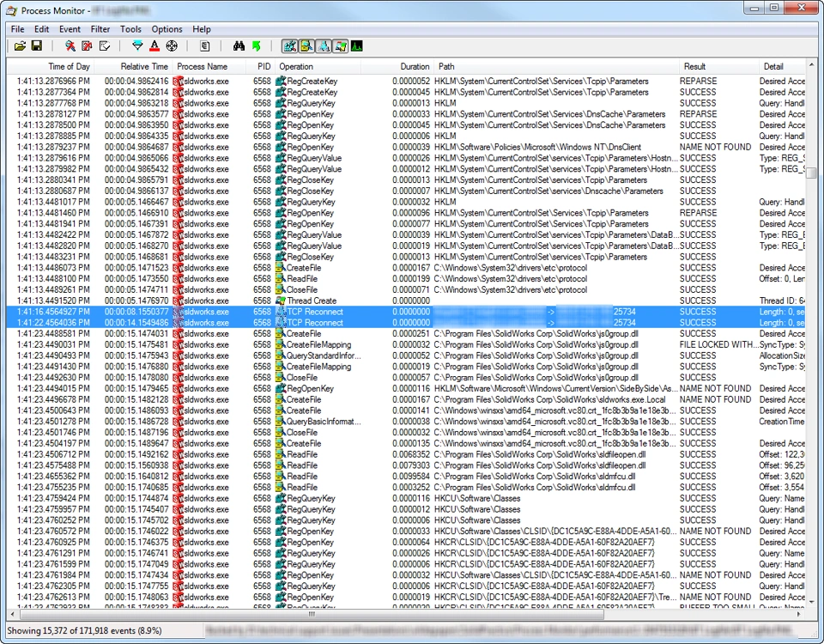Viewport: 824px width, 644px height.
Task: Select the TCP Reconnect row at 1:41:16.4564927 PM
Action: [x=406, y=312]
